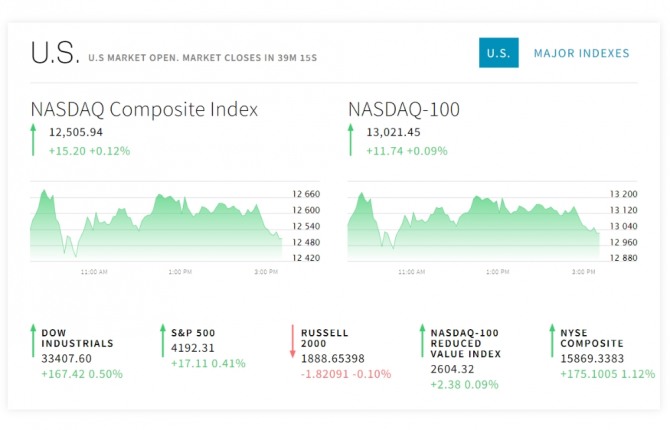Click the Dow Industrials up arrow icon
This screenshot has height=430, width=670.
pyautogui.click(x=33, y=341)
